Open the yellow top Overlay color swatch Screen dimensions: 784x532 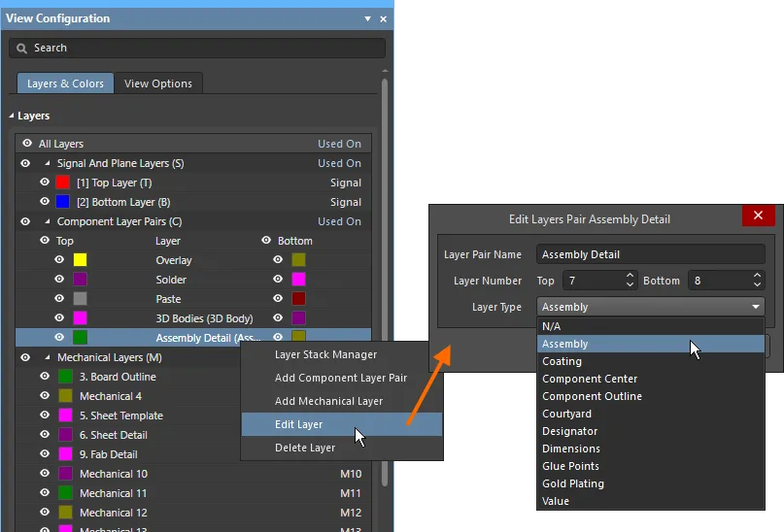click(x=80, y=260)
